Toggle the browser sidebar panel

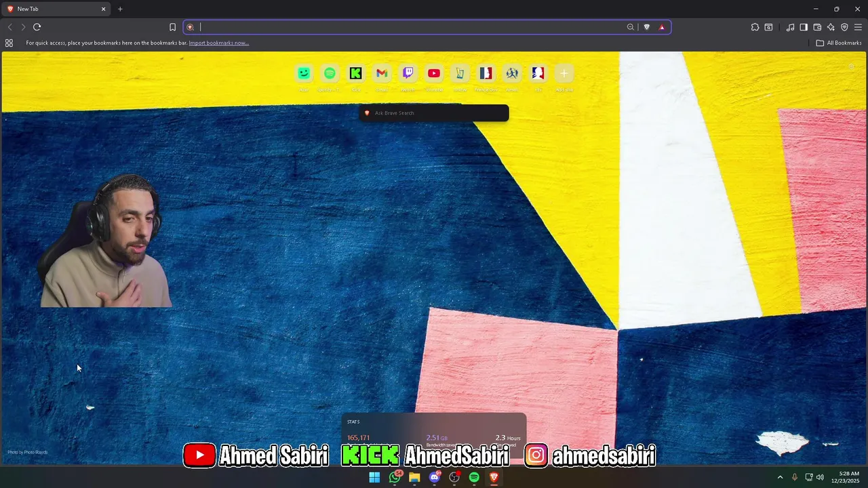804,27
